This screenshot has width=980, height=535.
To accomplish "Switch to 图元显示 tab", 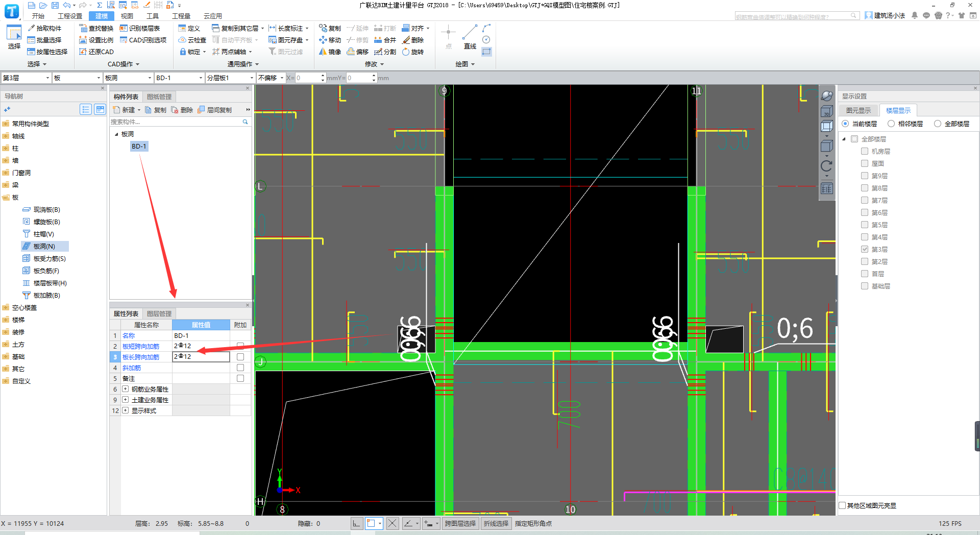I will (x=859, y=110).
